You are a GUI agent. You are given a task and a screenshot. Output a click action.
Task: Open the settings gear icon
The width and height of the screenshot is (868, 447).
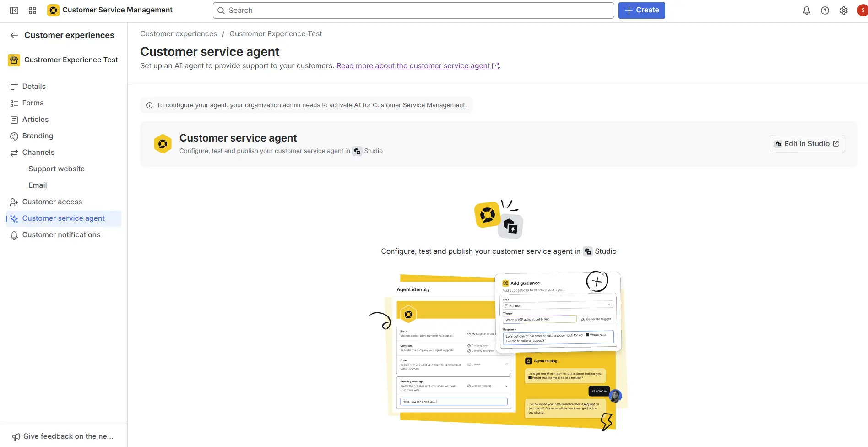click(x=843, y=11)
